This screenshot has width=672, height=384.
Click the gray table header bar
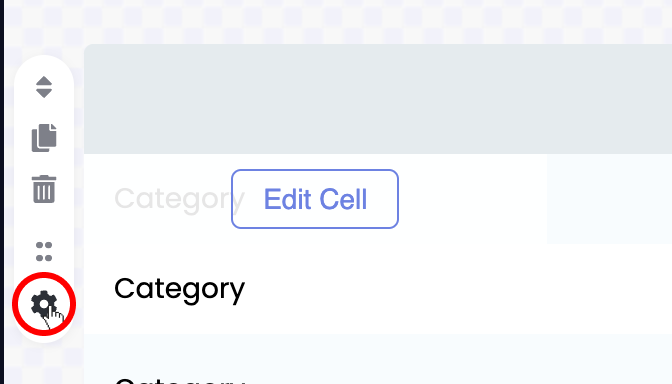tap(378, 99)
